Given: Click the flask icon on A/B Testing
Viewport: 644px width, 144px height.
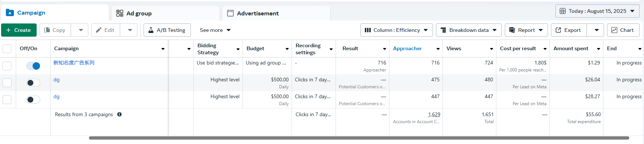Looking at the screenshot, I should pos(151,30).
